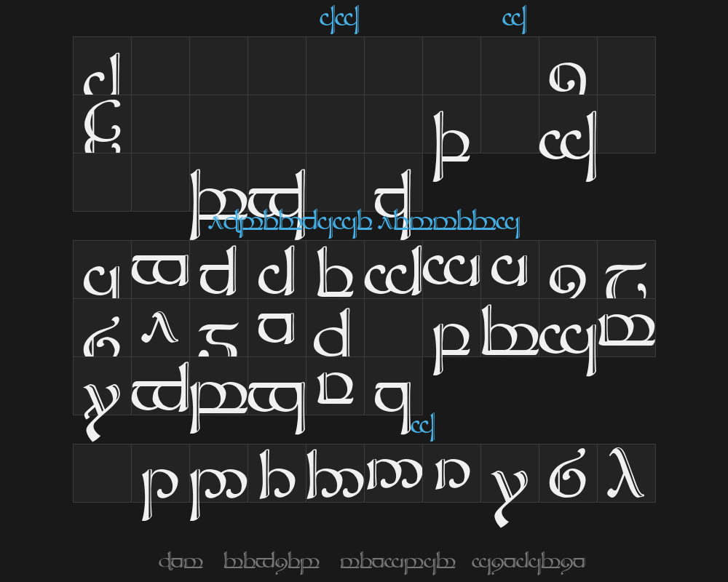
Task: Click the blue script label at top center
Action: (x=339, y=20)
